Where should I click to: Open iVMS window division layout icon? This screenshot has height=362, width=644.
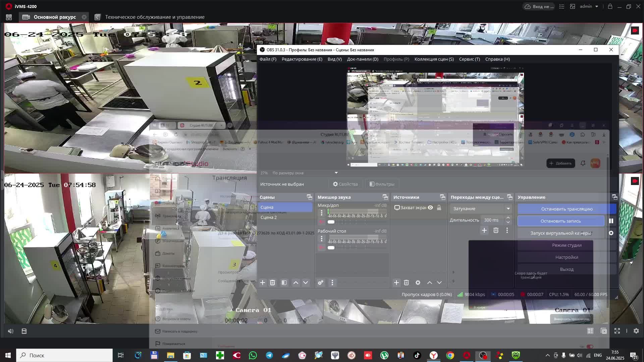click(590, 331)
